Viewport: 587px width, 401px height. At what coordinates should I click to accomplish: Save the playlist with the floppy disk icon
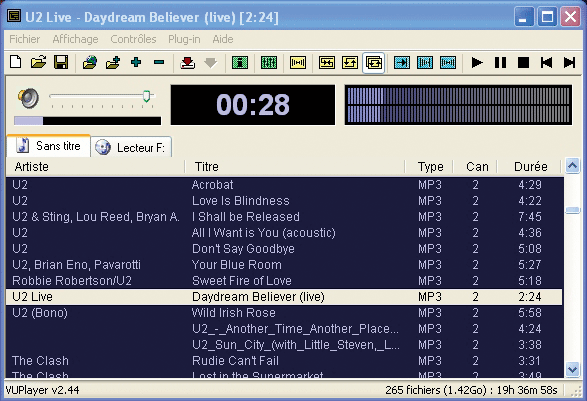pyautogui.click(x=61, y=62)
